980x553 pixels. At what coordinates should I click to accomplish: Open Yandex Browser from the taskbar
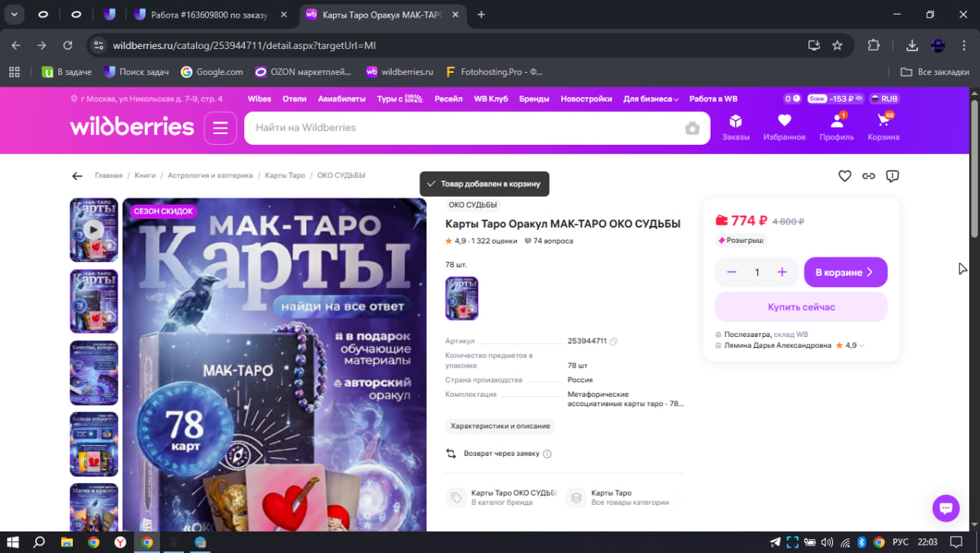pos(120,542)
